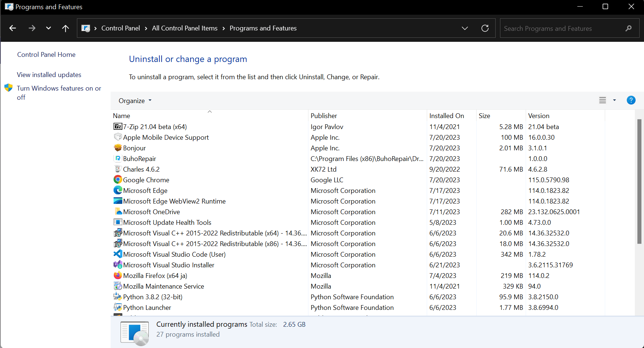Click the BuhoRepair app icon

118,158
